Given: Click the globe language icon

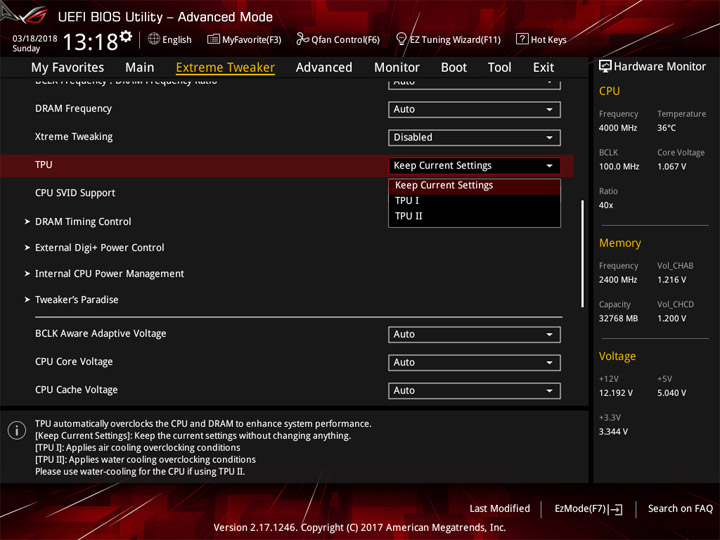Looking at the screenshot, I should 154,39.
